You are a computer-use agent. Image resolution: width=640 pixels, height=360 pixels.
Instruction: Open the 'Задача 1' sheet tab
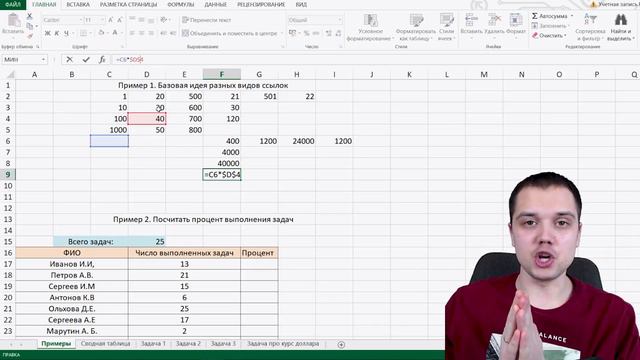153,344
